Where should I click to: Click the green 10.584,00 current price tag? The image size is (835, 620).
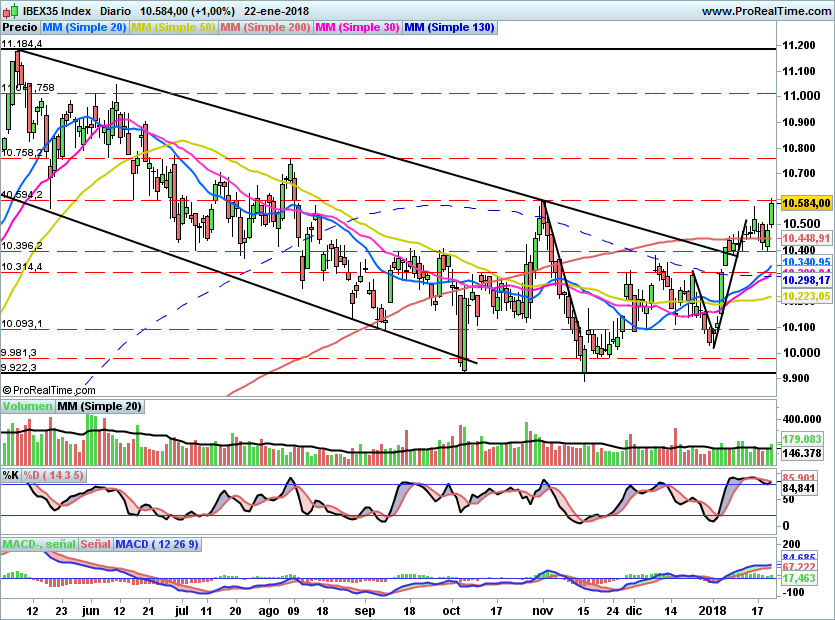pyautogui.click(x=805, y=202)
